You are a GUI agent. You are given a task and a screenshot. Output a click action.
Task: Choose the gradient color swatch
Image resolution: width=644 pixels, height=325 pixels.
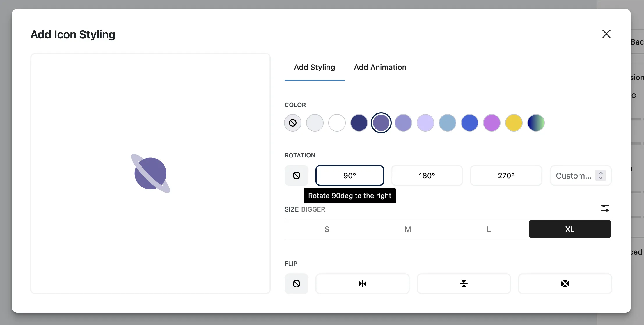tap(536, 123)
